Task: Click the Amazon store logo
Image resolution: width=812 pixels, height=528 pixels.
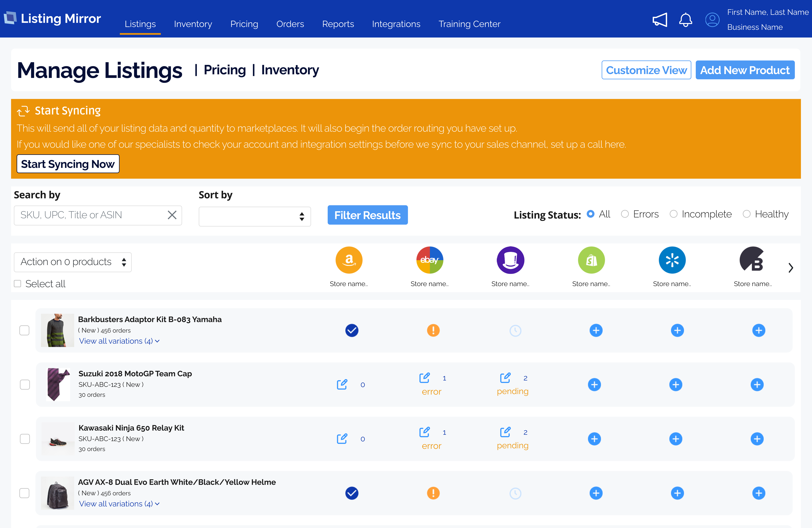Action: pyautogui.click(x=349, y=260)
